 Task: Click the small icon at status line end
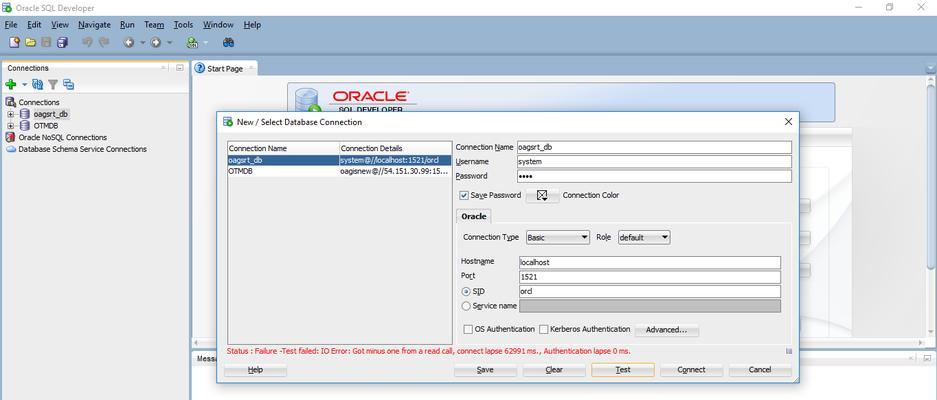789,351
